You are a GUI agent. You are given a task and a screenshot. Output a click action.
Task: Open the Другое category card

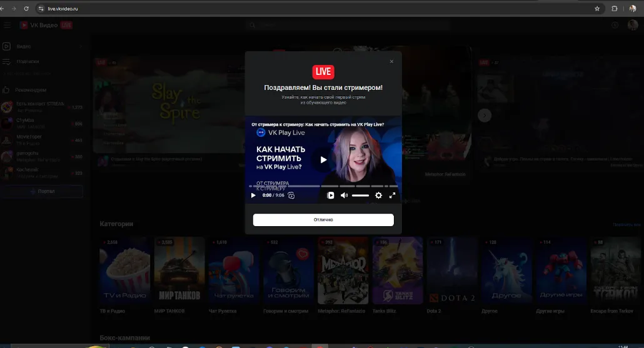point(507,271)
